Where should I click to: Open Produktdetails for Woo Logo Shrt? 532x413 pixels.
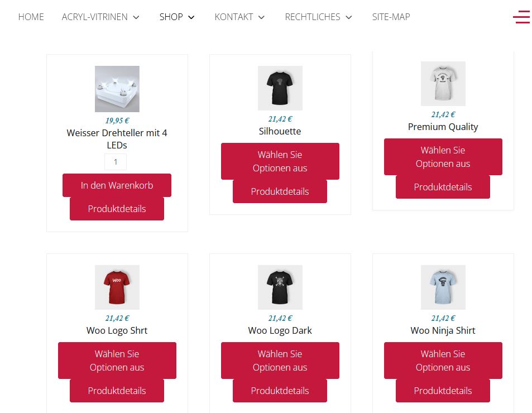point(117,391)
